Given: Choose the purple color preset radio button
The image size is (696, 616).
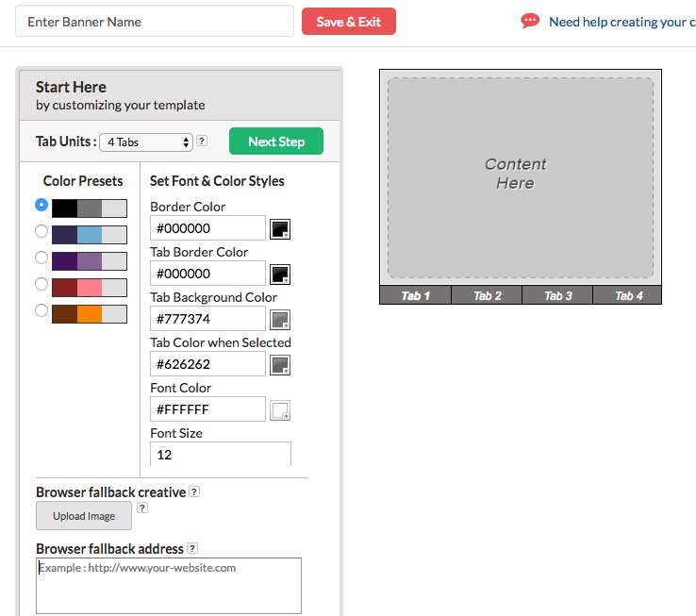Looking at the screenshot, I should pos(41,258).
